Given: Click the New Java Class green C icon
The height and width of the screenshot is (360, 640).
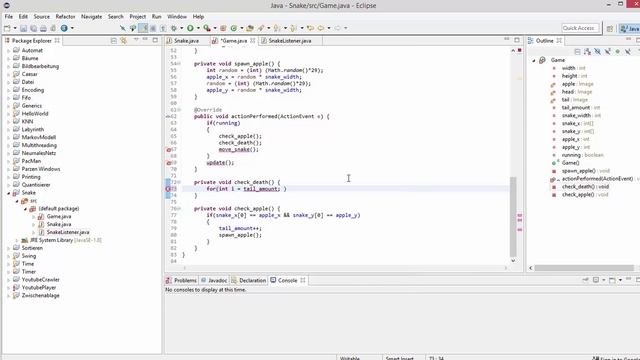Looking at the screenshot, I should 234,28.
